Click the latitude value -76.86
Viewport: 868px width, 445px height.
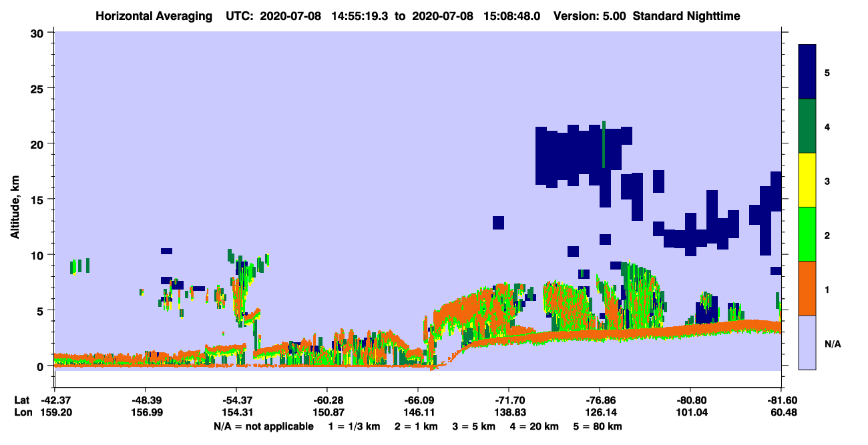tap(600, 400)
